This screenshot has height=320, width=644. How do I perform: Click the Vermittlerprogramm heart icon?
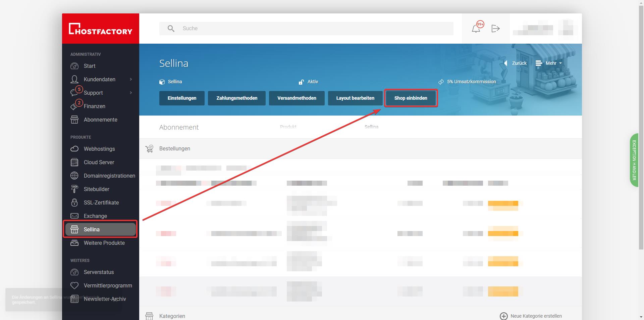tap(74, 285)
